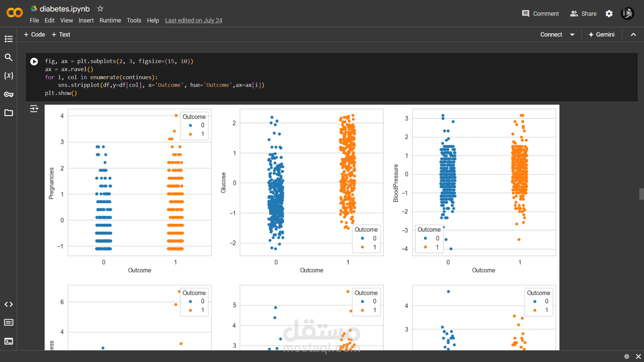Screen dimensions: 644x362
Task: Open the Edit menu
Action: pos(49,20)
